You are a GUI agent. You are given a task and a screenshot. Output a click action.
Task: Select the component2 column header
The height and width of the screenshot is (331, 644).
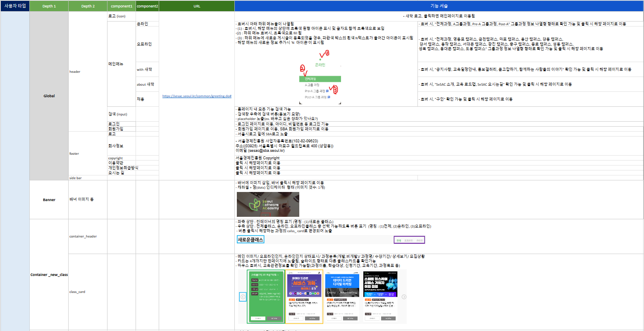pos(148,6)
